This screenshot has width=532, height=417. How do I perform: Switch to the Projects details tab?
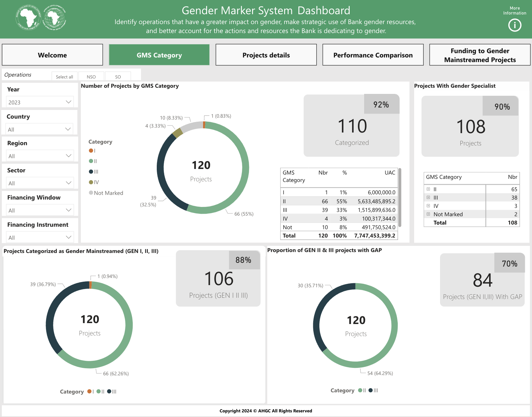(266, 55)
